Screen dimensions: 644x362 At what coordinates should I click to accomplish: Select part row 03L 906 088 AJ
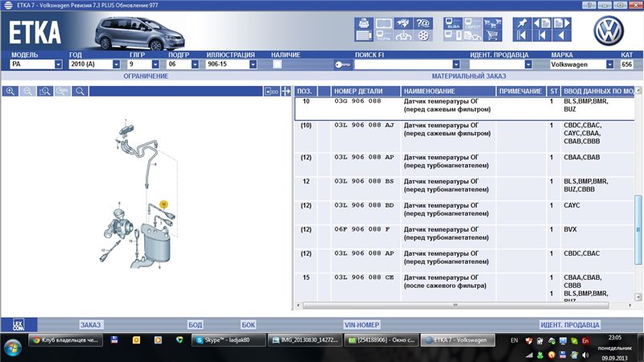464,137
